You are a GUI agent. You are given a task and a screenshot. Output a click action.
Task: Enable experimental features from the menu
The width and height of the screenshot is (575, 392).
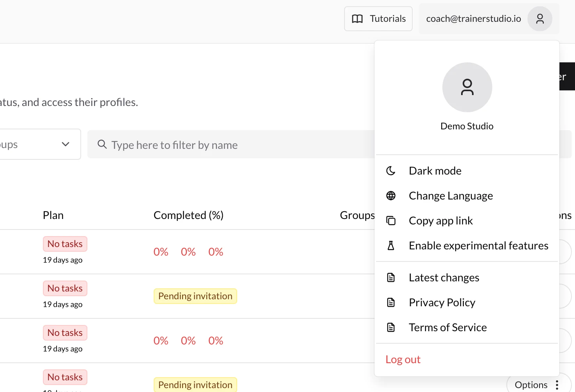[467, 245]
